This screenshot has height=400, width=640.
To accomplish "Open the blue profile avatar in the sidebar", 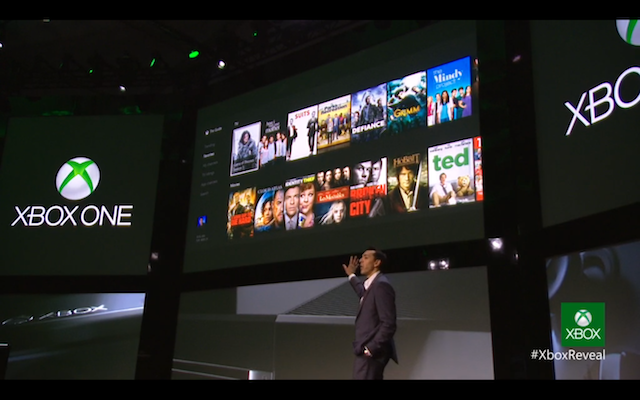I will click(x=202, y=221).
